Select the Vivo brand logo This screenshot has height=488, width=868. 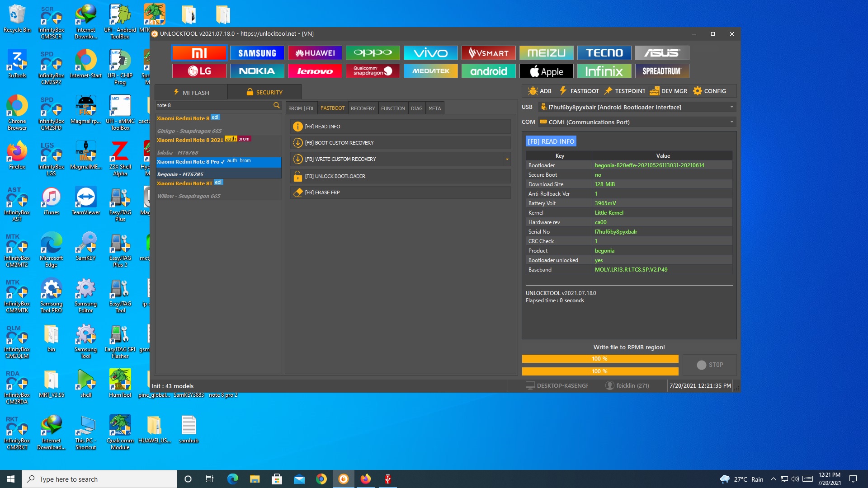tap(430, 53)
